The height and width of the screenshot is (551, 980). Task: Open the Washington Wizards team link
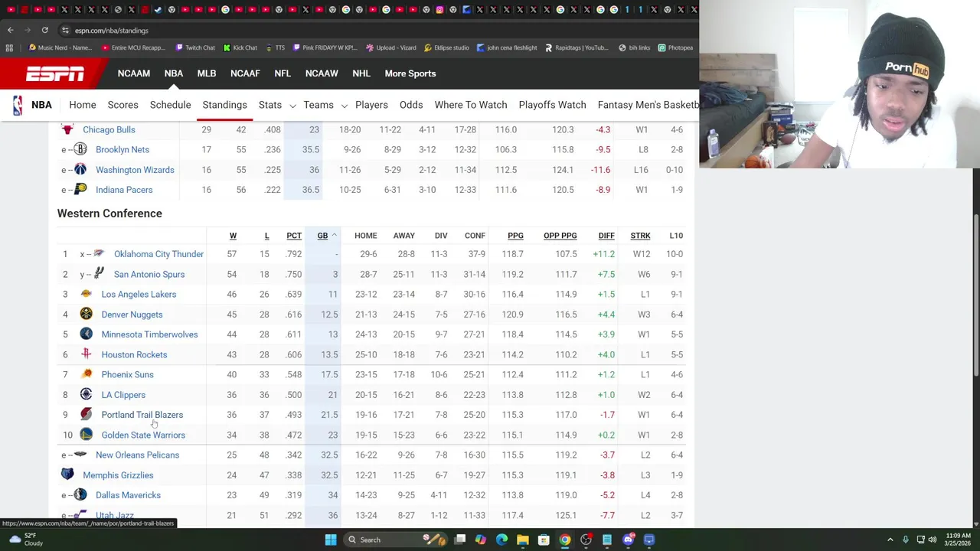(x=135, y=170)
